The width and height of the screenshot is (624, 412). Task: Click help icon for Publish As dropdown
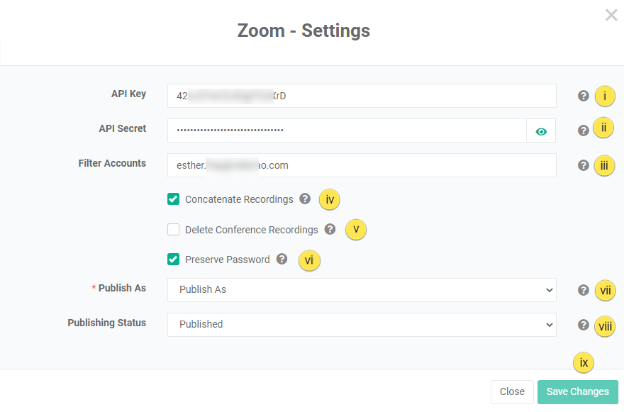(x=583, y=290)
